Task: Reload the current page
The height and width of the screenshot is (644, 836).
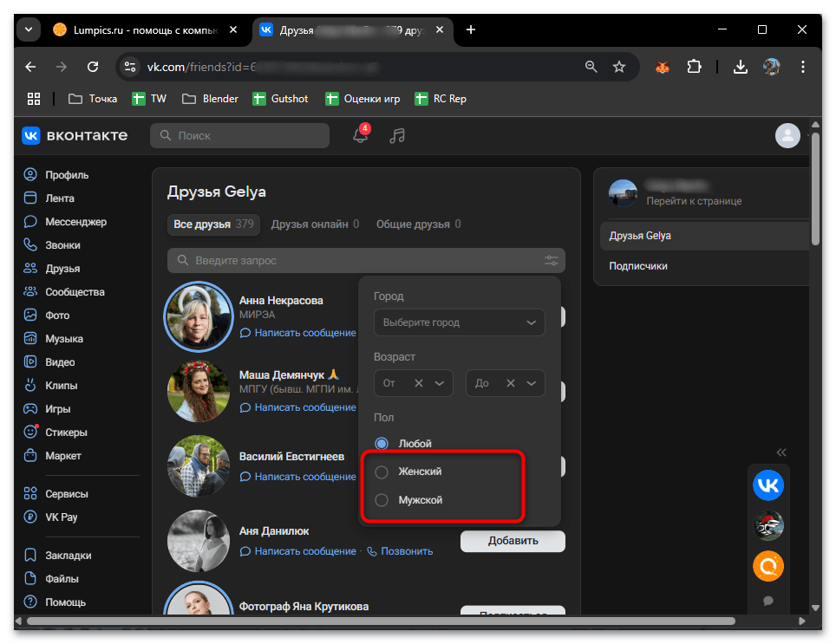Action: pyautogui.click(x=93, y=67)
